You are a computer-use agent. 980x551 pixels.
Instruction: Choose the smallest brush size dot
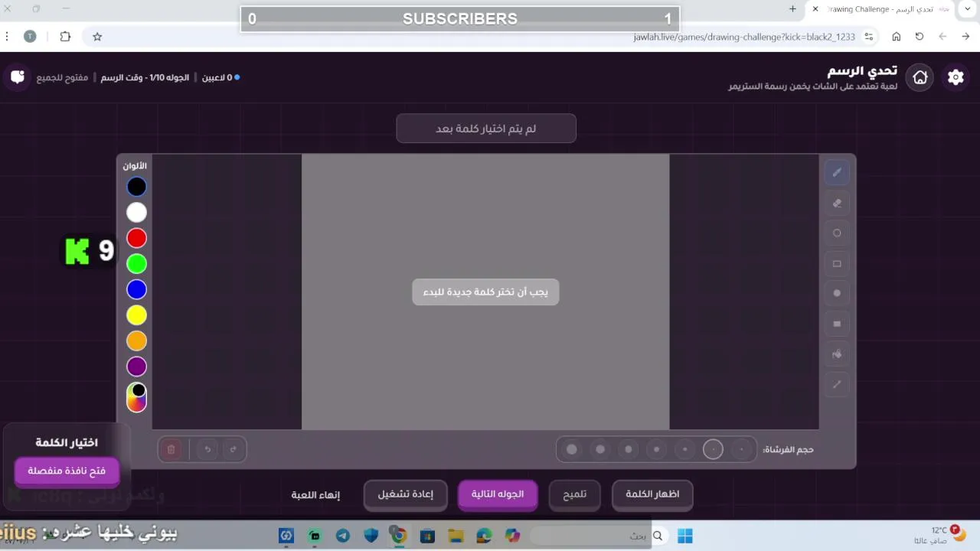click(x=741, y=449)
